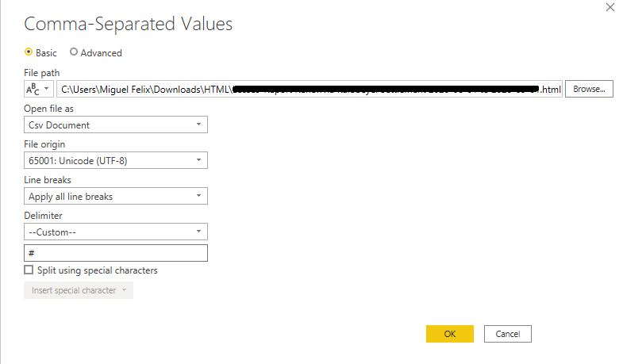Expand the file path type selector arrow
The height and width of the screenshot is (364, 623).
47,89
